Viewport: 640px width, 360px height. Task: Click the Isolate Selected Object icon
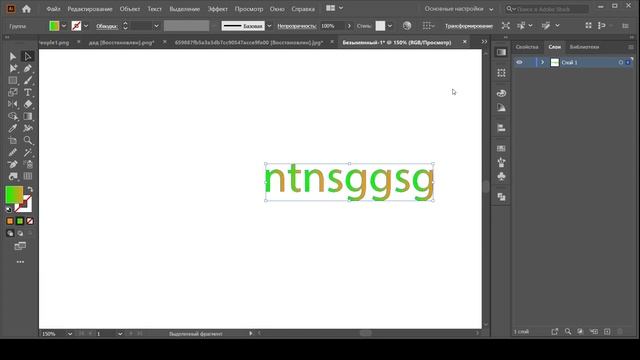[x=505, y=26]
